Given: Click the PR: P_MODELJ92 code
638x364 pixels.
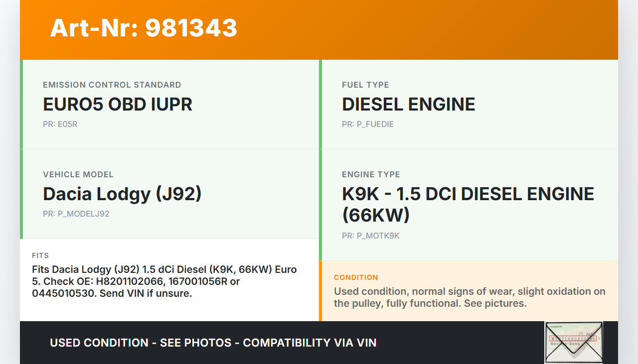Looking at the screenshot, I should pos(76,214).
